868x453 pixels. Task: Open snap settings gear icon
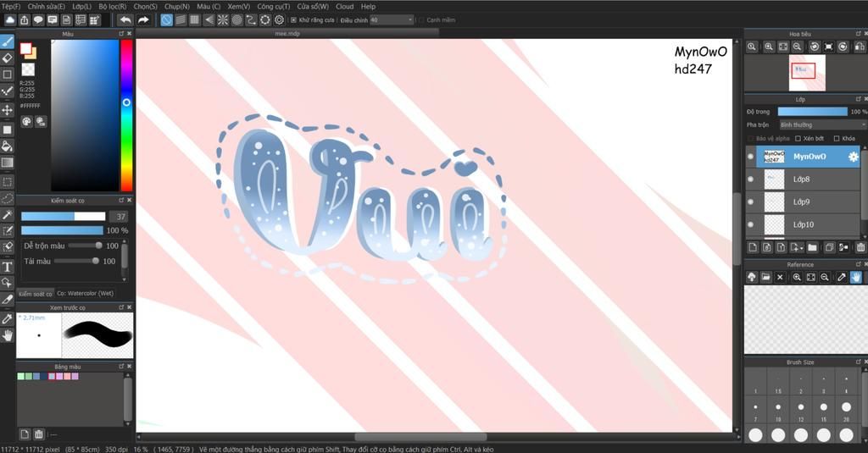click(x=279, y=20)
